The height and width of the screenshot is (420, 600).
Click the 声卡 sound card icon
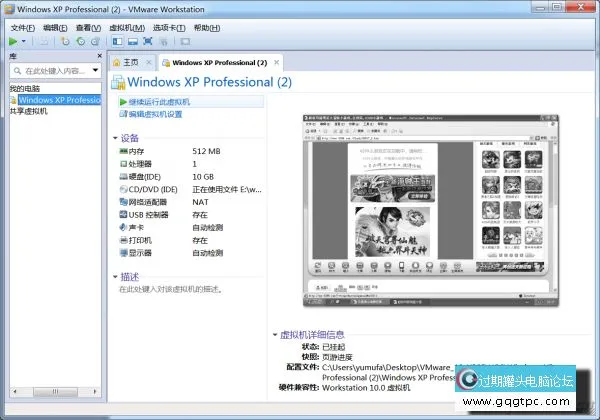pos(123,227)
